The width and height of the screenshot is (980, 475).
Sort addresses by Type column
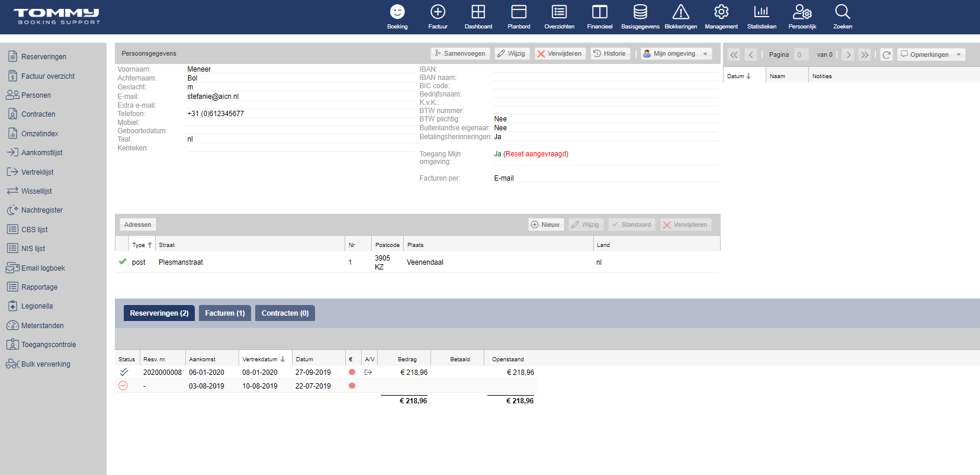pos(142,245)
